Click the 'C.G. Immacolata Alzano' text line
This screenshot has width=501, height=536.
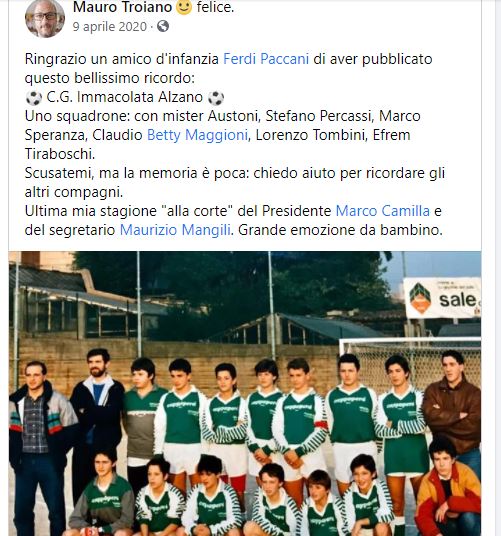125,97
